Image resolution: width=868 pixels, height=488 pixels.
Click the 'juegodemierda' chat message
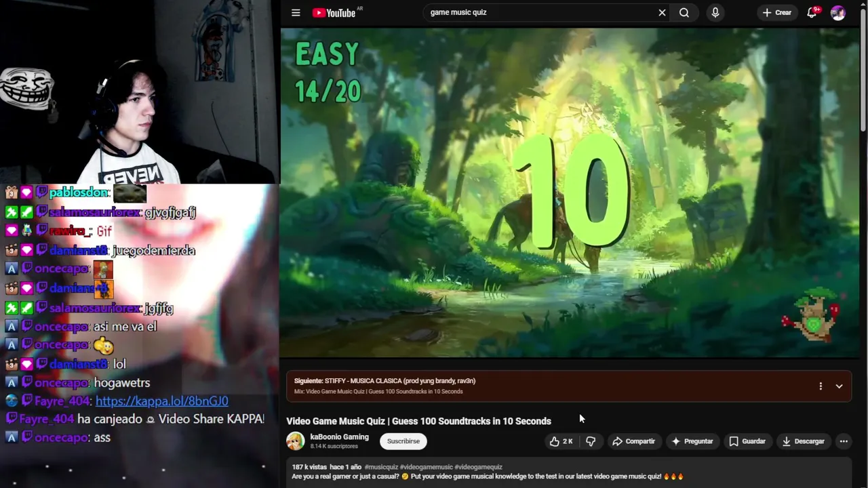[154, 251]
